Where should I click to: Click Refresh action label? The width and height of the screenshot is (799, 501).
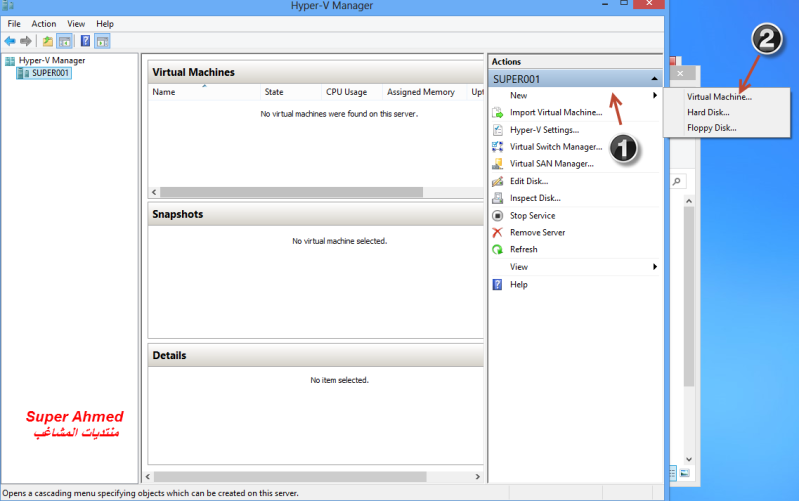pyautogui.click(x=523, y=249)
